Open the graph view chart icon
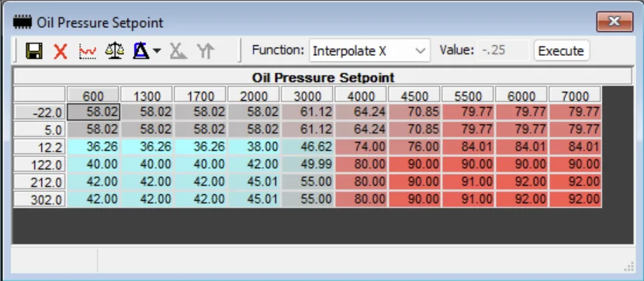 88,51
